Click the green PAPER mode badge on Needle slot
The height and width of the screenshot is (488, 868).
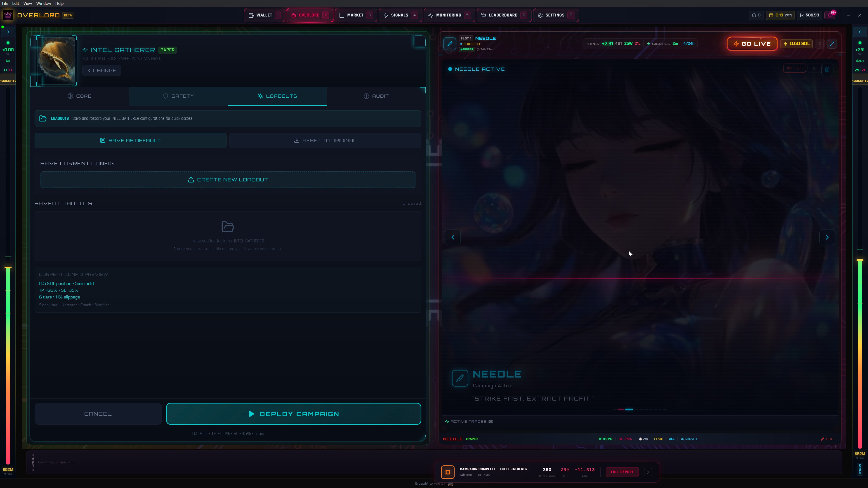pos(467,49)
